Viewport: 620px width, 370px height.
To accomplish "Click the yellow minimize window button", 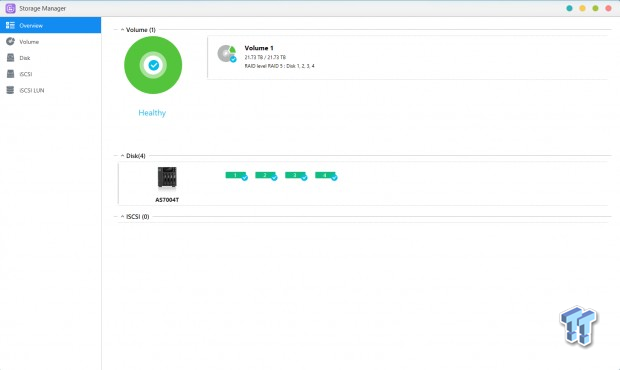I will coord(582,8).
